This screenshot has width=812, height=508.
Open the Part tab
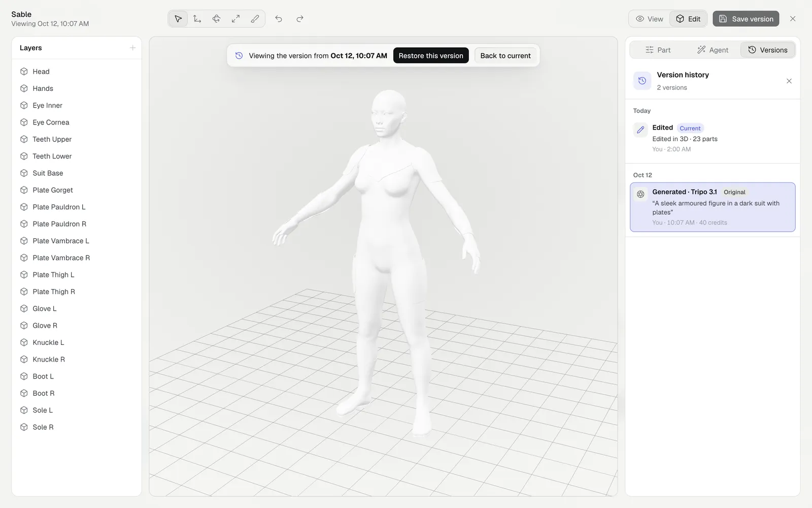[x=658, y=50]
